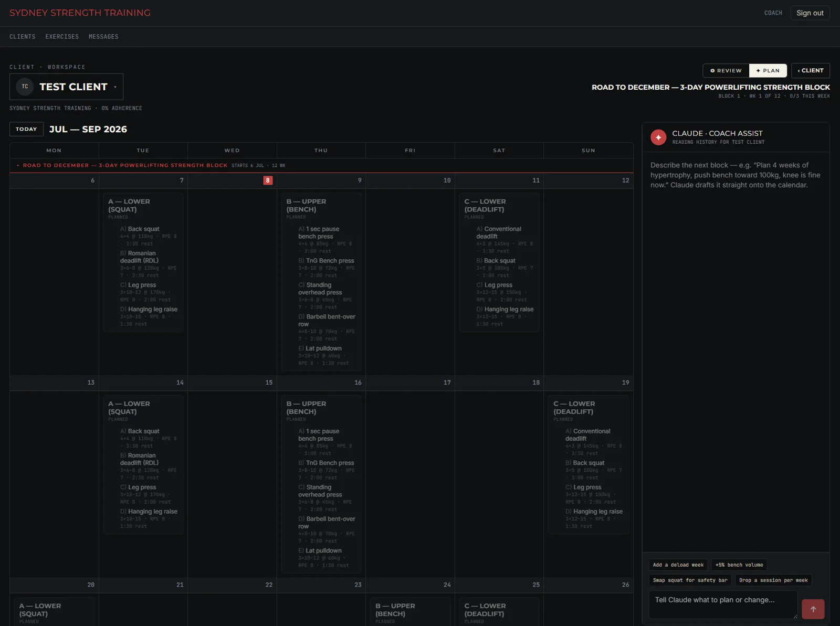Click calendar date 13
Screen dimensions: 840x626
pyautogui.click(x=91, y=383)
